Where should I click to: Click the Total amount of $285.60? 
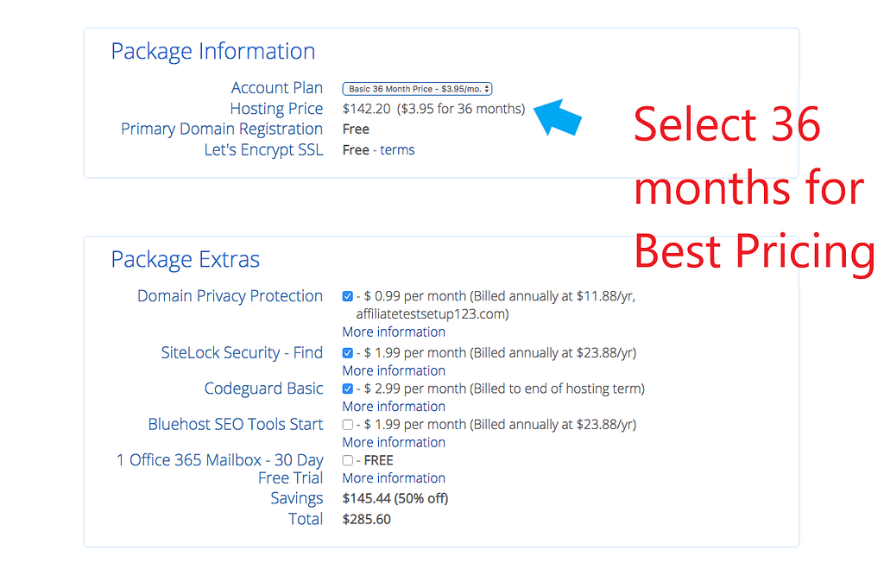(366, 519)
